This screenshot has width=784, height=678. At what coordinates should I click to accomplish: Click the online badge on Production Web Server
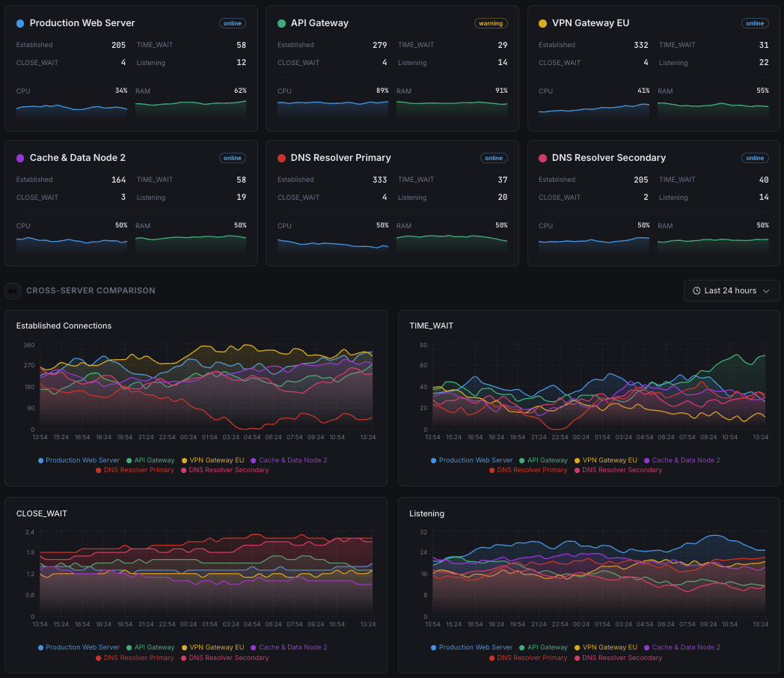click(232, 23)
